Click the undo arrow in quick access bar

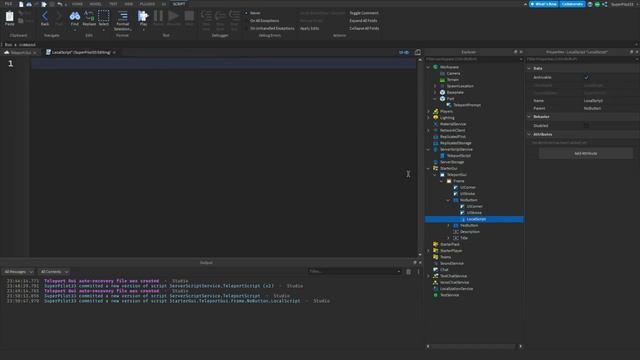tap(60, 4)
